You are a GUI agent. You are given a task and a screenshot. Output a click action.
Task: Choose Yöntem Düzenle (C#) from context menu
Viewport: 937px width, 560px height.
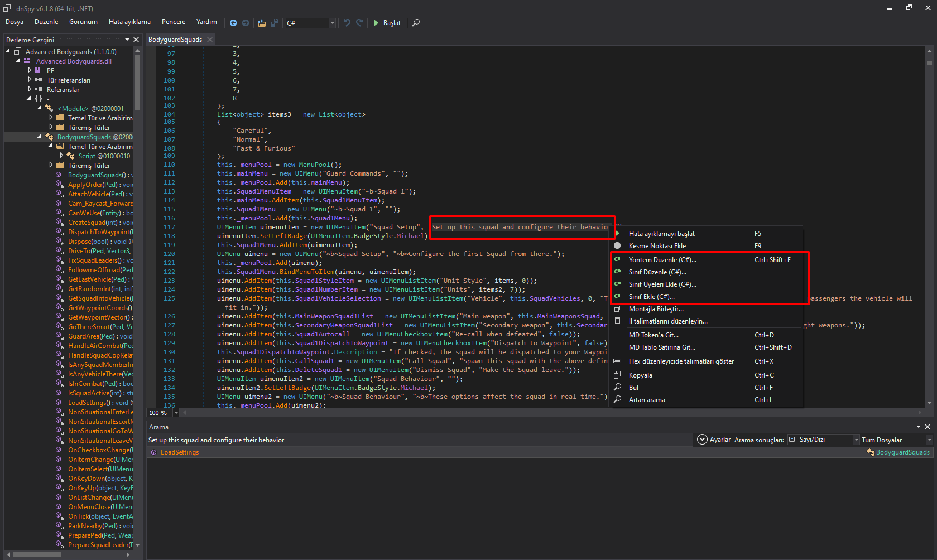pos(662,260)
